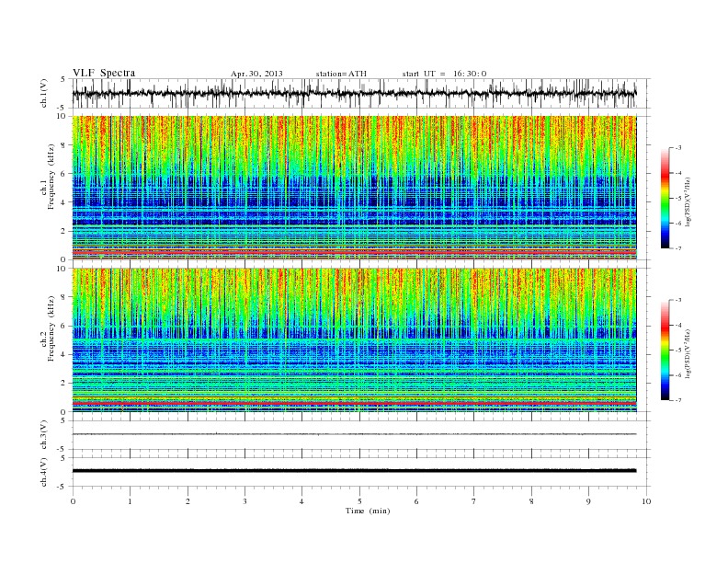728x563 pixels.
Task: Click the '0' tick on time axis
Action: pyautogui.click(x=73, y=501)
